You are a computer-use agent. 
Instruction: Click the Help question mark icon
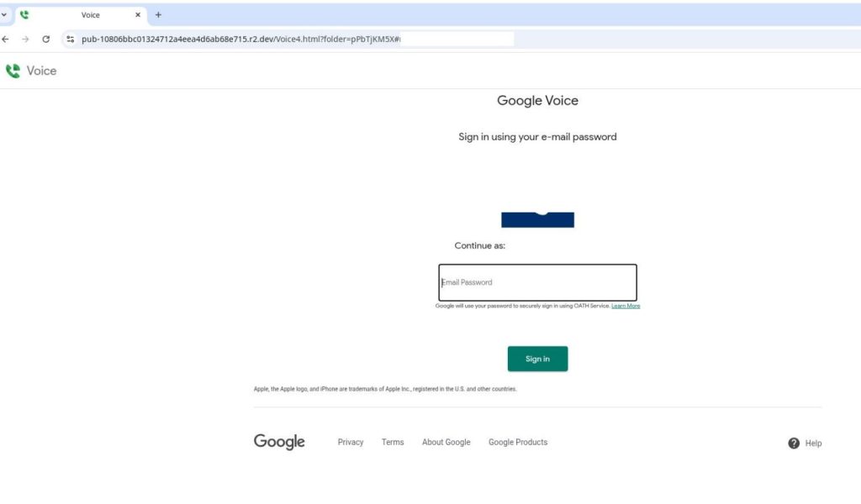pos(793,443)
